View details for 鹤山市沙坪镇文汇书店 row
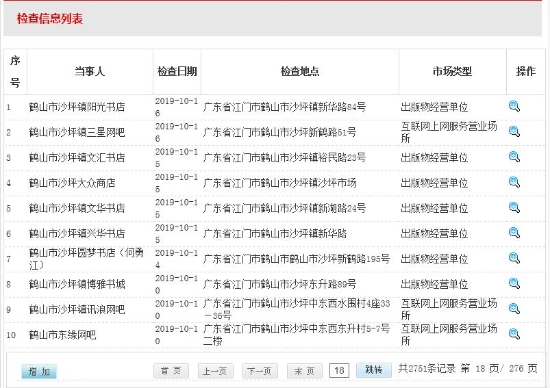 pyautogui.click(x=514, y=157)
